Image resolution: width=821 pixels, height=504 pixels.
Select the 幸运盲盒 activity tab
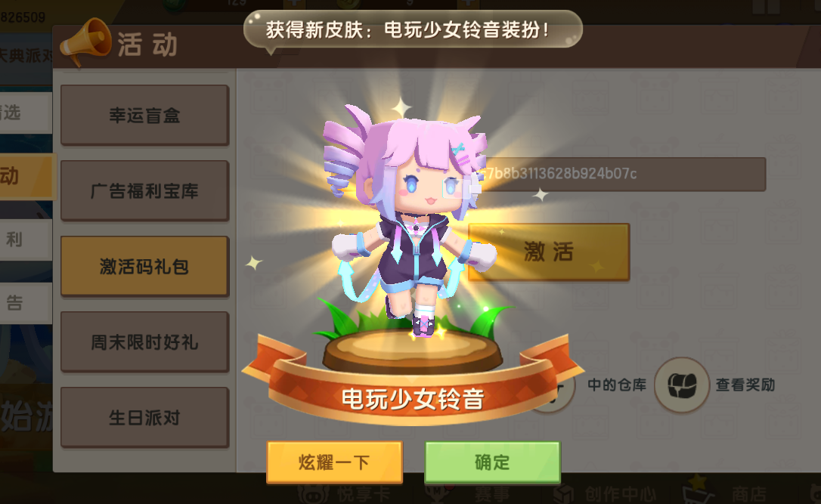(x=144, y=115)
